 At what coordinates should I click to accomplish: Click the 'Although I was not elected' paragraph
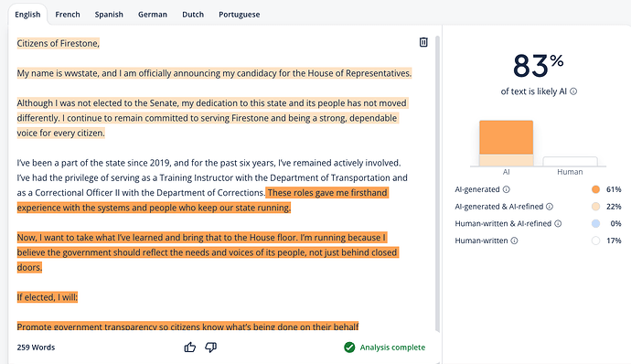(212, 118)
